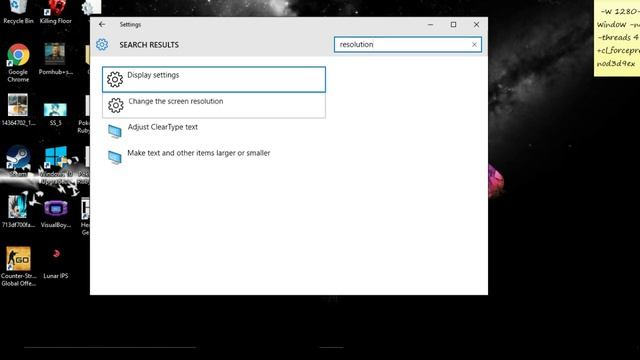The height and width of the screenshot is (360, 640).
Task: Select Google Chrome desktop icon
Action: tap(18, 62)
